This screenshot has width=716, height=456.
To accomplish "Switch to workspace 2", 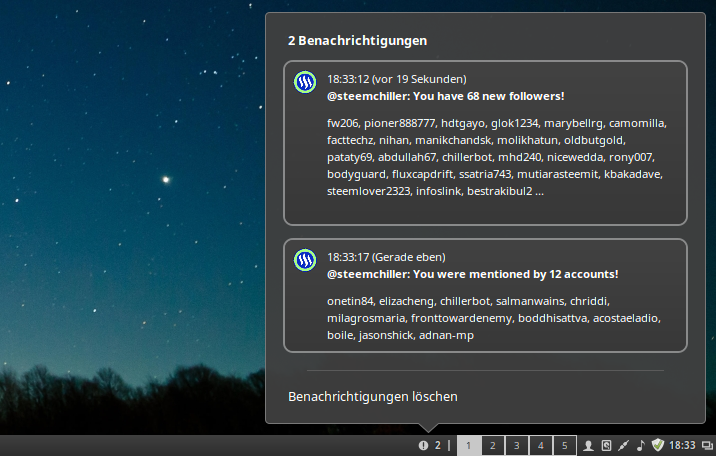I will [x=493, y=446].
